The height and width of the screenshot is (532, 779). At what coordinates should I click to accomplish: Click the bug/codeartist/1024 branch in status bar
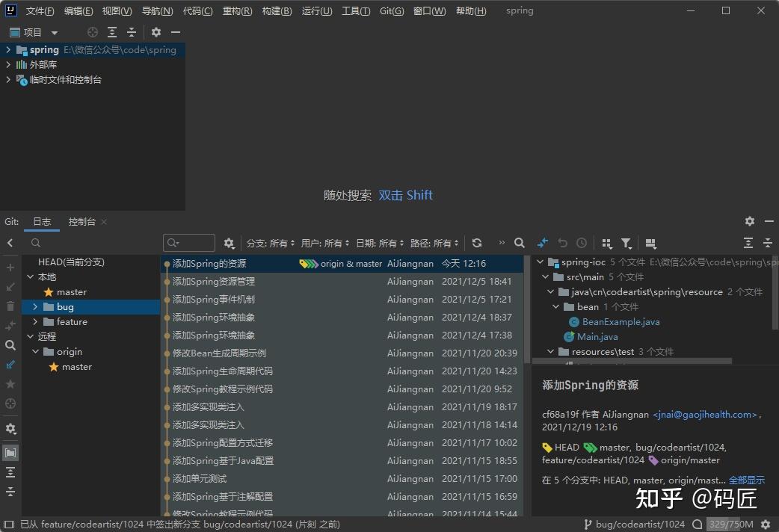(x=641, y=524)
